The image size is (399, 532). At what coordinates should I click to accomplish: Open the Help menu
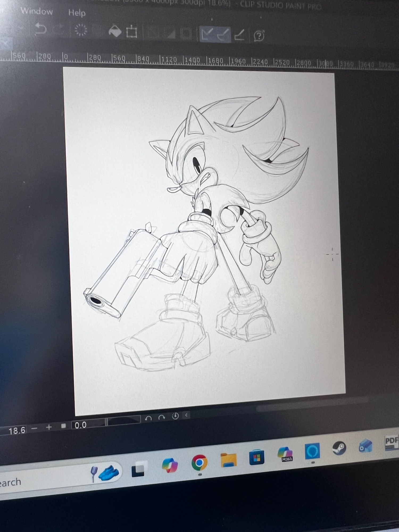(77, 13)
